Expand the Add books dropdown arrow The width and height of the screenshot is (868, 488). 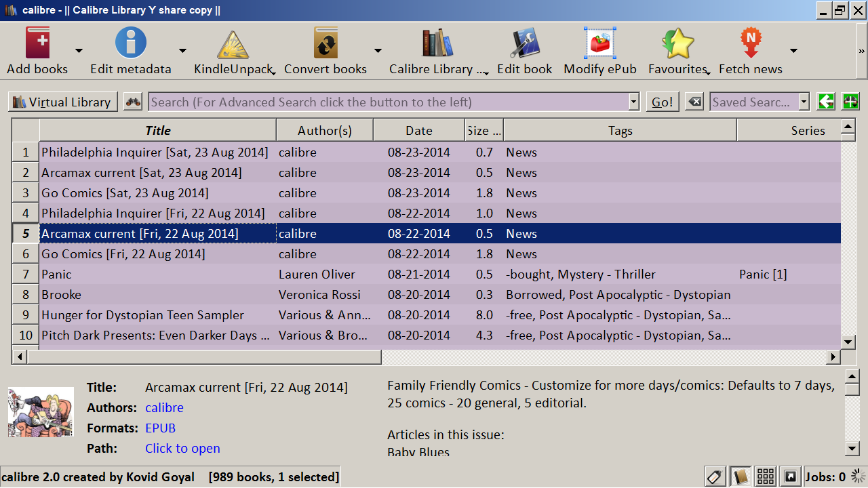[x=79, y=51]
